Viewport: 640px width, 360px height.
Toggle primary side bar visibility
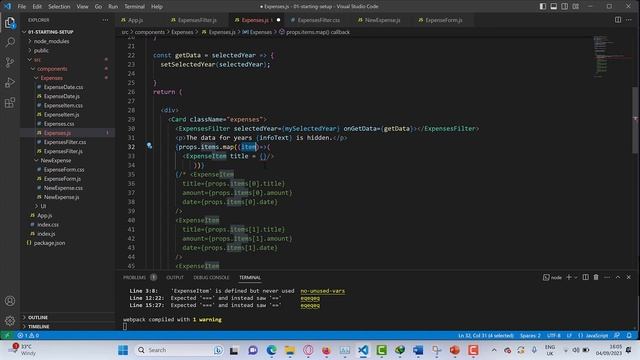[543, 7]
